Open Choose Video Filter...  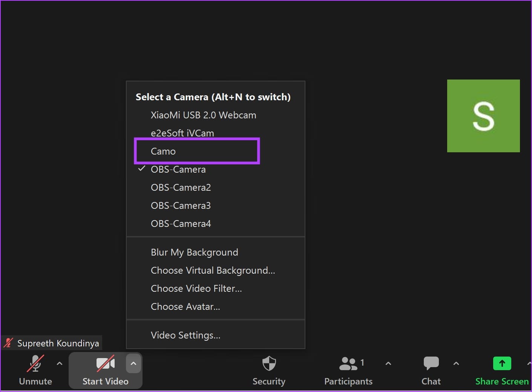(216, 288)
